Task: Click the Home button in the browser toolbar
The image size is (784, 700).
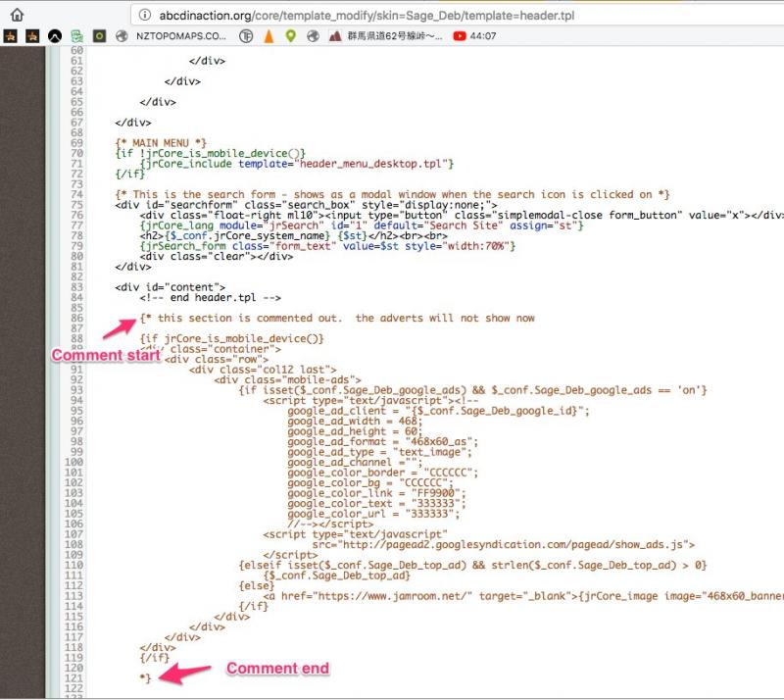Action: [17, 15]
